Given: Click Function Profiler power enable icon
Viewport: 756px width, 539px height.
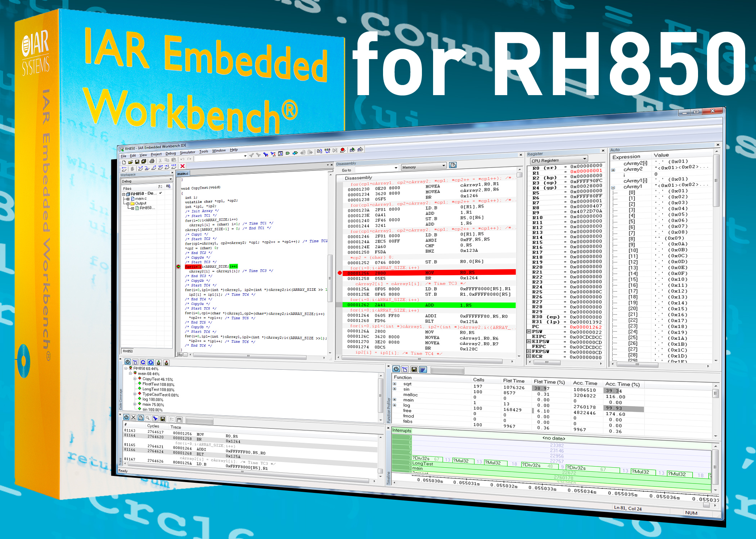Looking at the screenshot, I should (396, 369).
